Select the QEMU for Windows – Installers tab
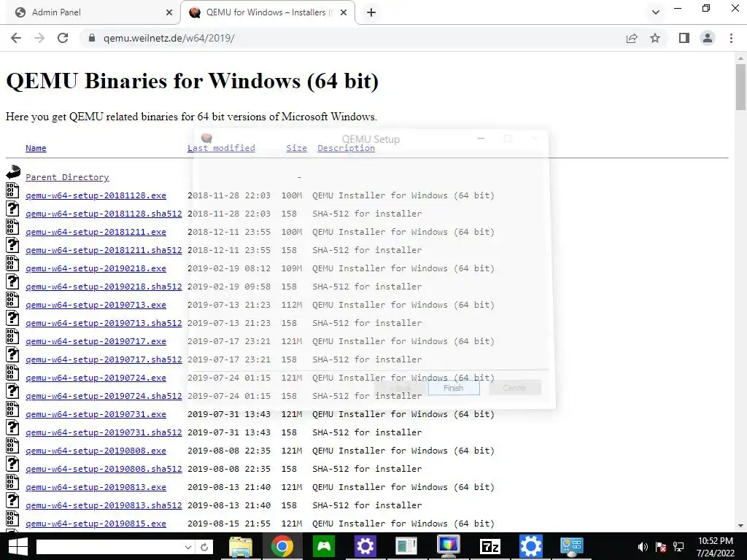Viewport: 747px width, 560px height. [267, 12]
